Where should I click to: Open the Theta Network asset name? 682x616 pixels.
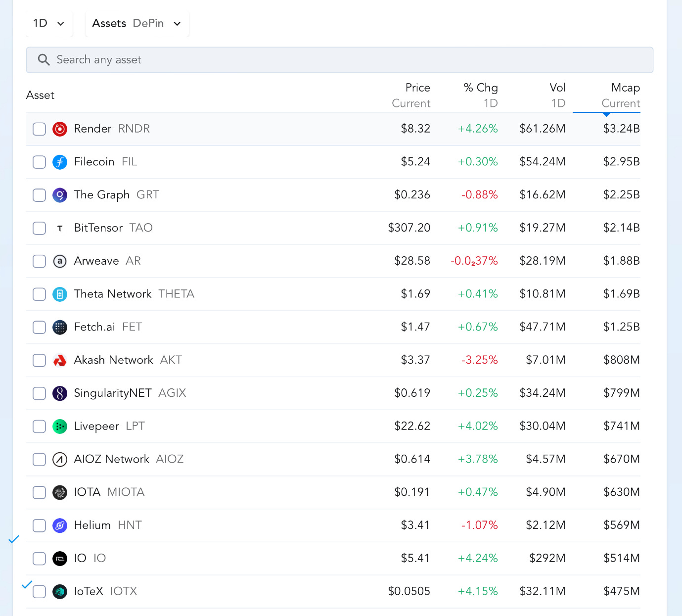pyautogui.click(x=113, y=294)
